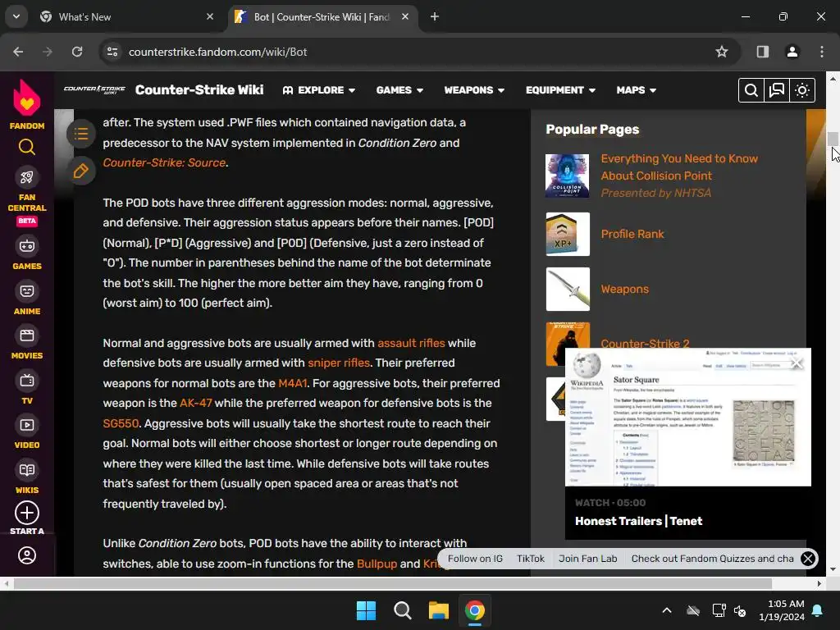Bookmark this page with star icon

[x=722, y=52]
